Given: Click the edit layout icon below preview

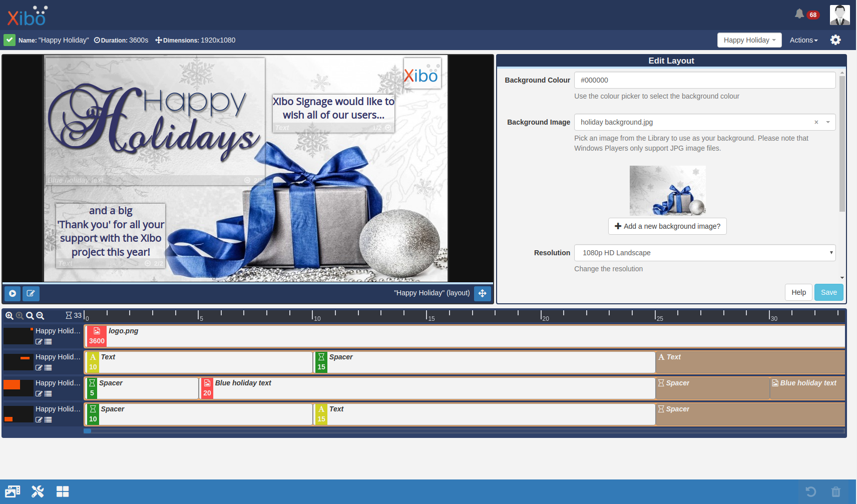Looking at the screenshot, I should (x=31, y=293).
